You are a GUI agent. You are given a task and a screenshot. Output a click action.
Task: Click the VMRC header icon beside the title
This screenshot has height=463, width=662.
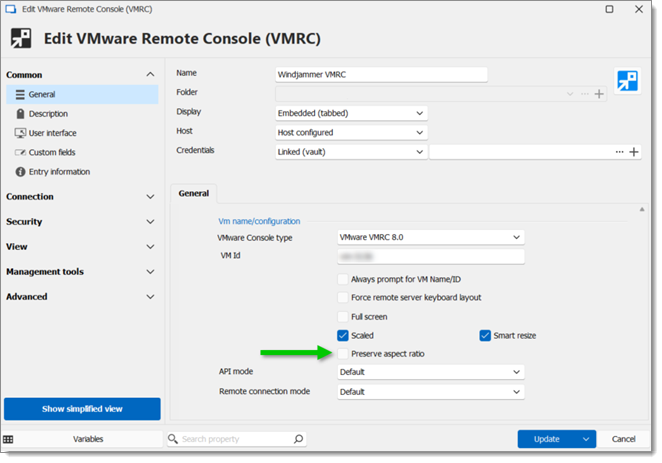[x=21, y=38]
